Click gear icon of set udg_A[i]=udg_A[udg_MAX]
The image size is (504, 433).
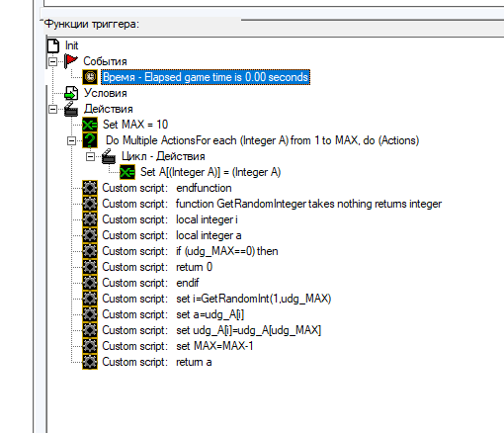pos(90,330)
